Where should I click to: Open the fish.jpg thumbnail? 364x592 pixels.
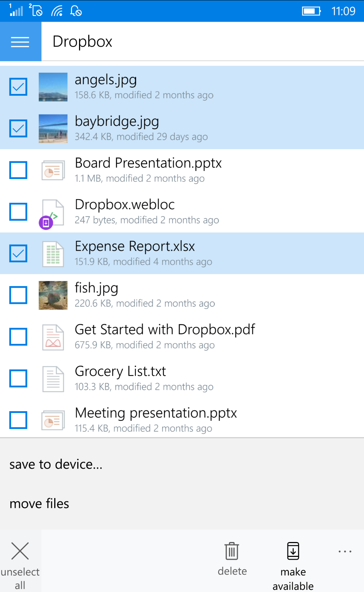[53, 295]
